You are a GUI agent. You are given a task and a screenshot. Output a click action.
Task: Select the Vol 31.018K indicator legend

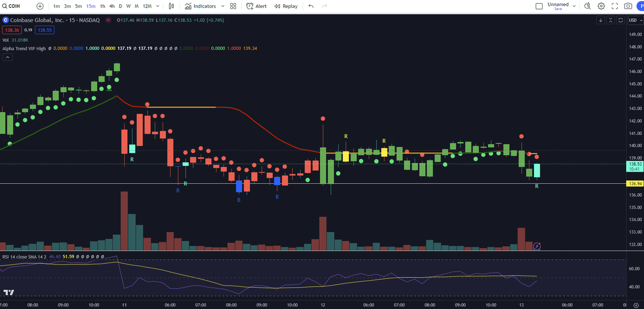[x=15, y=40]
